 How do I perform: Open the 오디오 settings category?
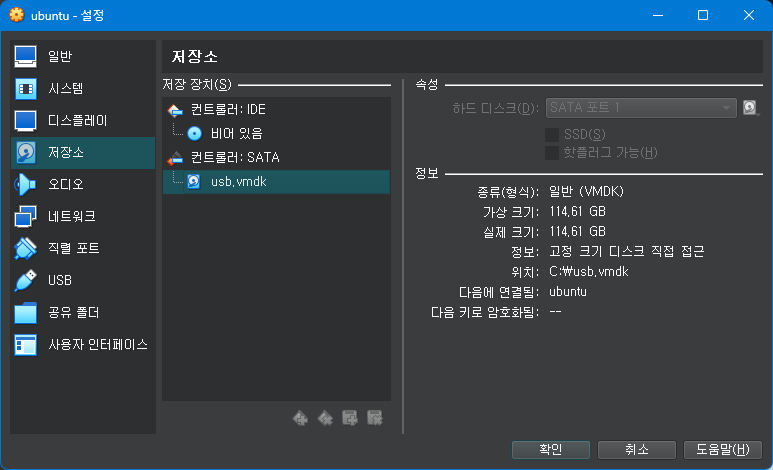pos(83,184)
